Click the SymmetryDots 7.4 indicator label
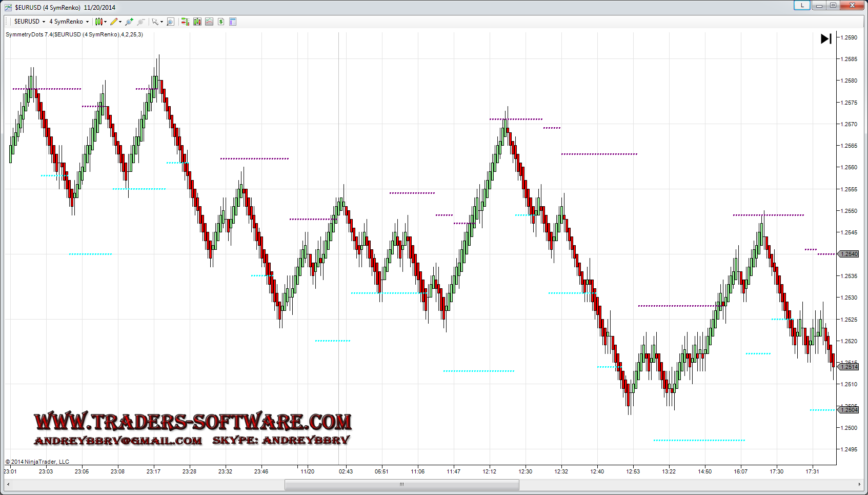This screenshot has width=868, height=495. point(74,34)
